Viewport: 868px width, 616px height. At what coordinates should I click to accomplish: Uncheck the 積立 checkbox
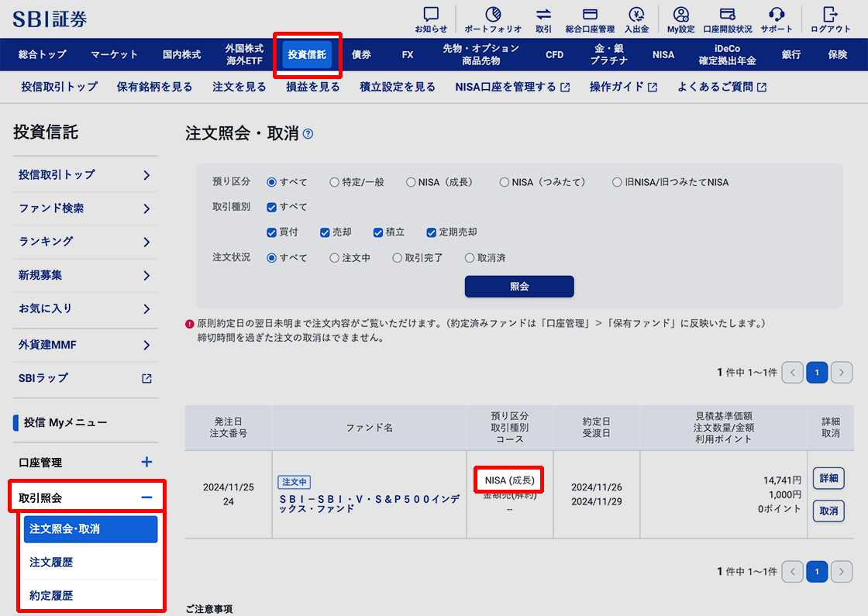(x=378, y=232)
